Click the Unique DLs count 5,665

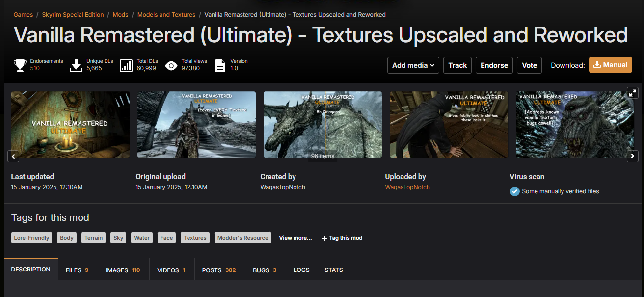coord(94,68)
